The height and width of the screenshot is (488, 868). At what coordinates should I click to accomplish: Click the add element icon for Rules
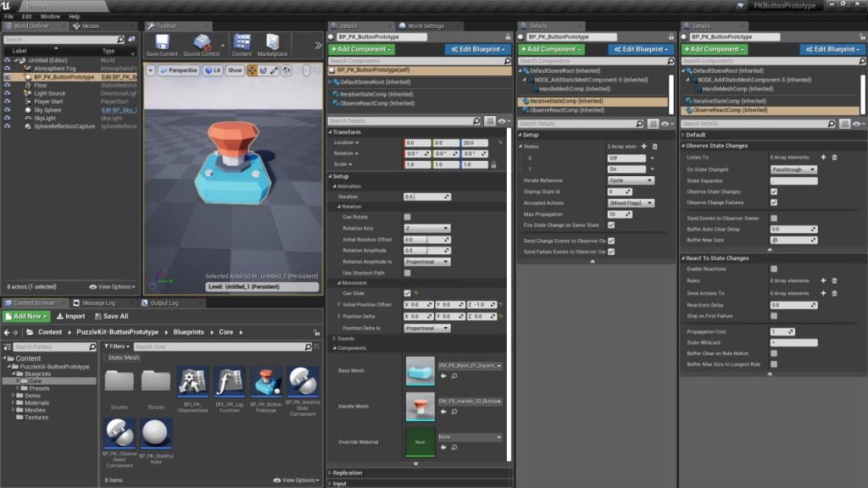point(823,280)
